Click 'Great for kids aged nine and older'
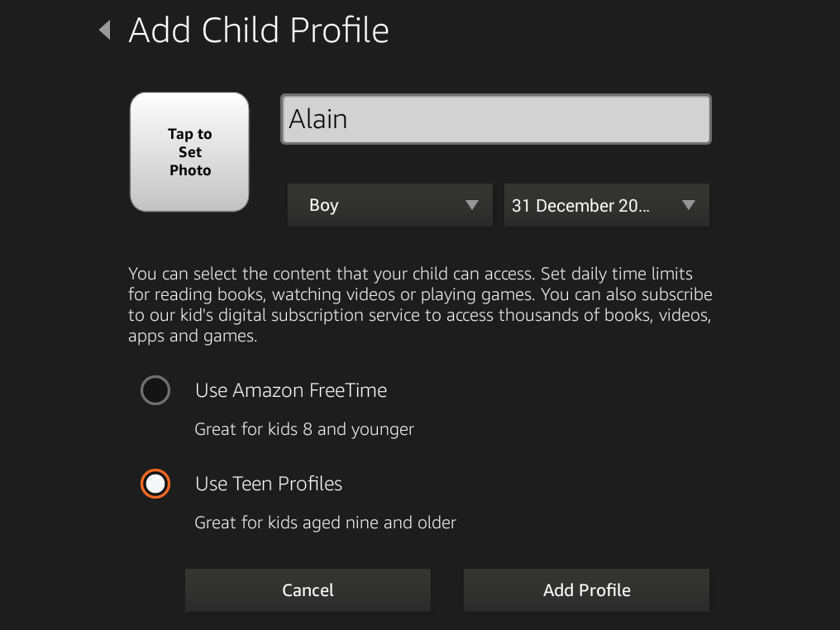The height and width of the screenshot is (630, 840). tap(325, 523)
